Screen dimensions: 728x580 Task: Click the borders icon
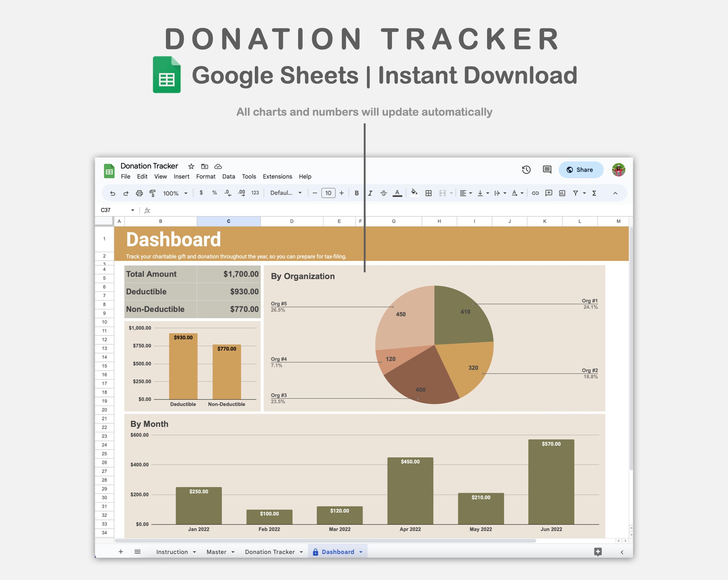click(429, 193)
